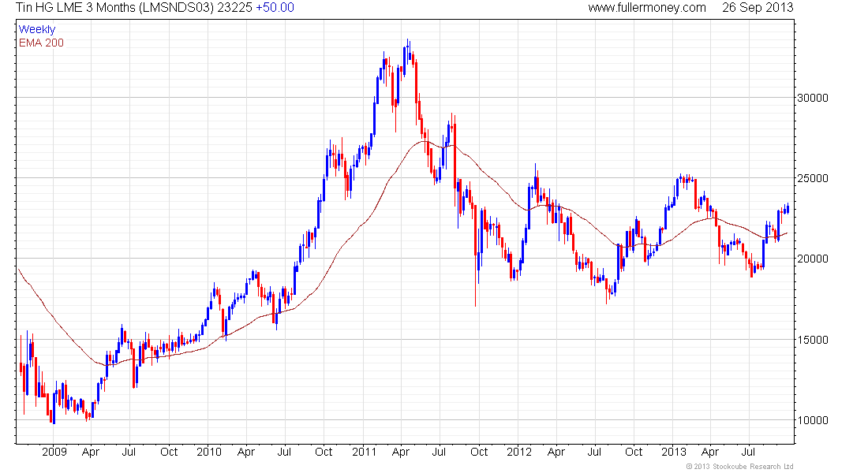Click the '2011' time axis label
Viewport: 868px width, 473px height.
pyautogui.click(x=365, y=452)
